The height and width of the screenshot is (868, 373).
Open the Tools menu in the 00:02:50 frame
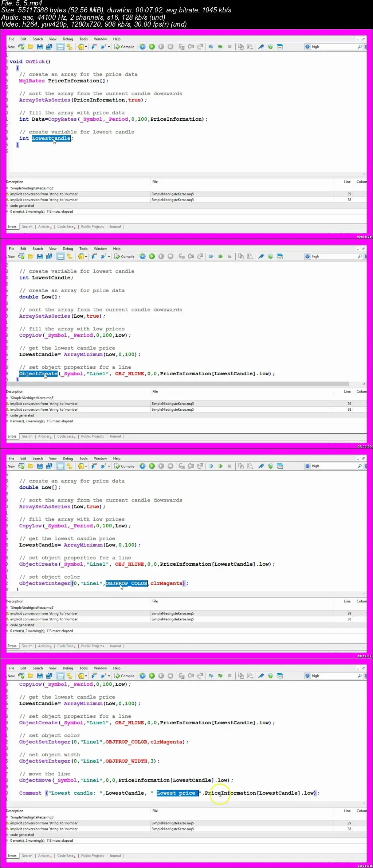(83, 249)
